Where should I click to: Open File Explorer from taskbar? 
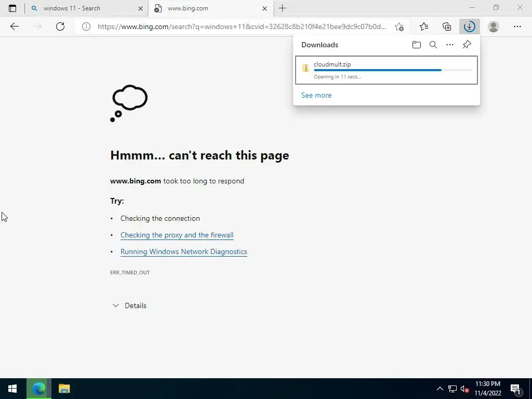tap(64, 389)
